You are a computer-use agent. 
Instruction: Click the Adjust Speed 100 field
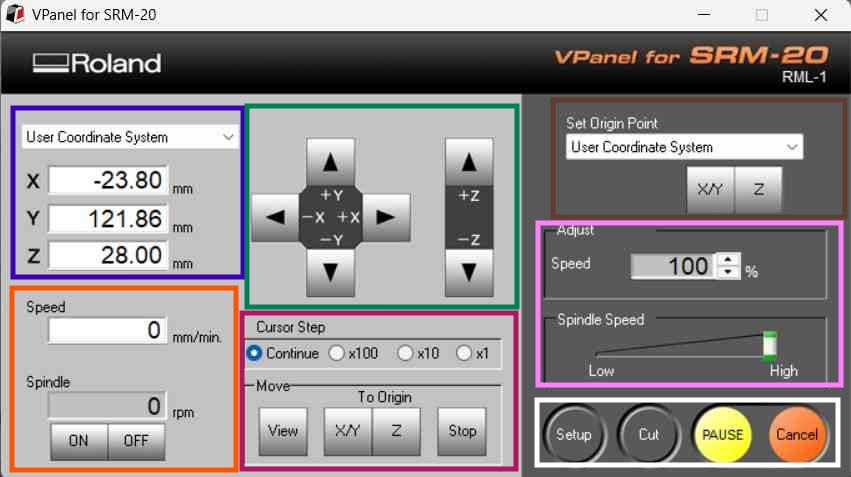[673, 266]
